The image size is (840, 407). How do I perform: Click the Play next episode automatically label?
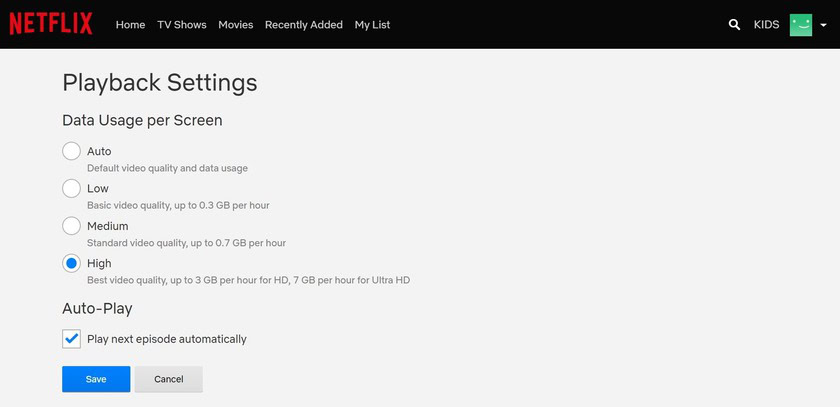166,339
